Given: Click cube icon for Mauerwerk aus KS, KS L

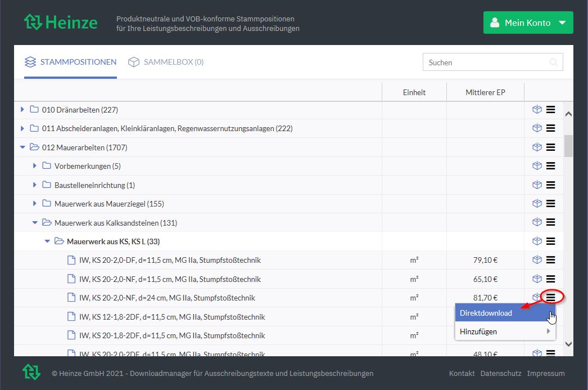Looking at the screenshot, I should 537,241.
